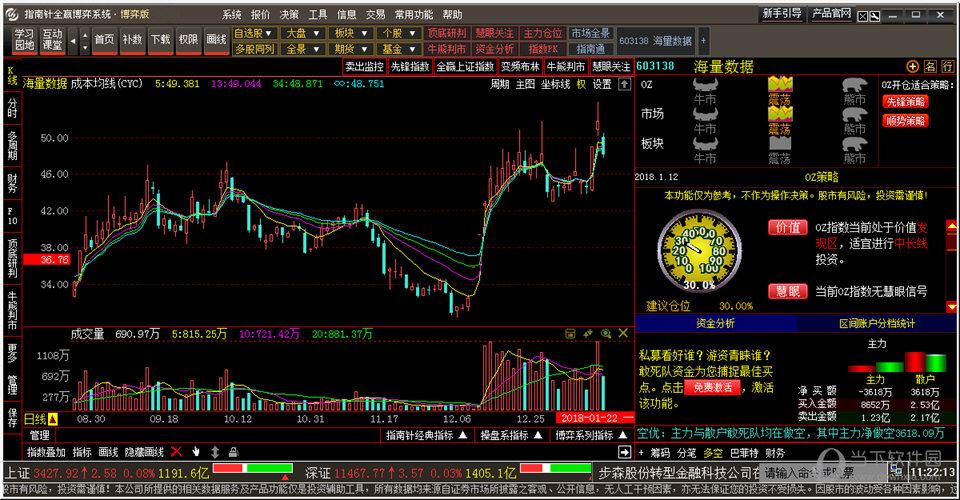Click the 补数 toolbar button
The height and width of the screenshot is (500, 960).
[x=132, y=40]
